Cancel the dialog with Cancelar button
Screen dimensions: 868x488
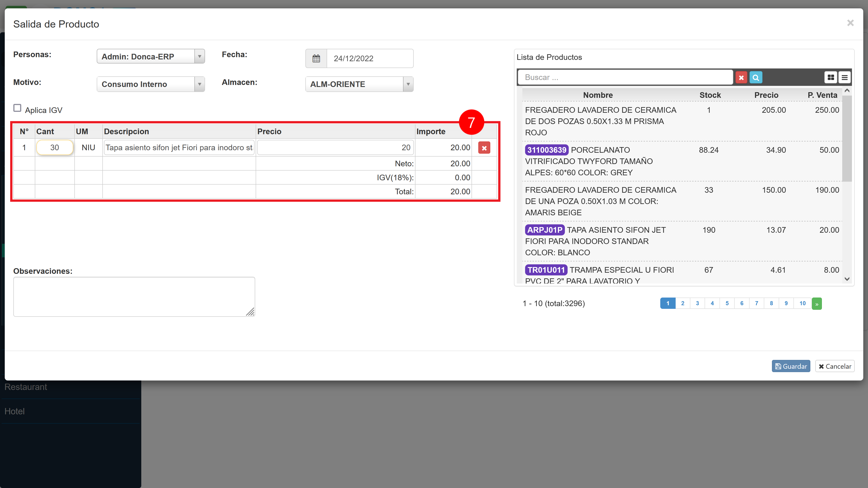(x=835, y=366)
